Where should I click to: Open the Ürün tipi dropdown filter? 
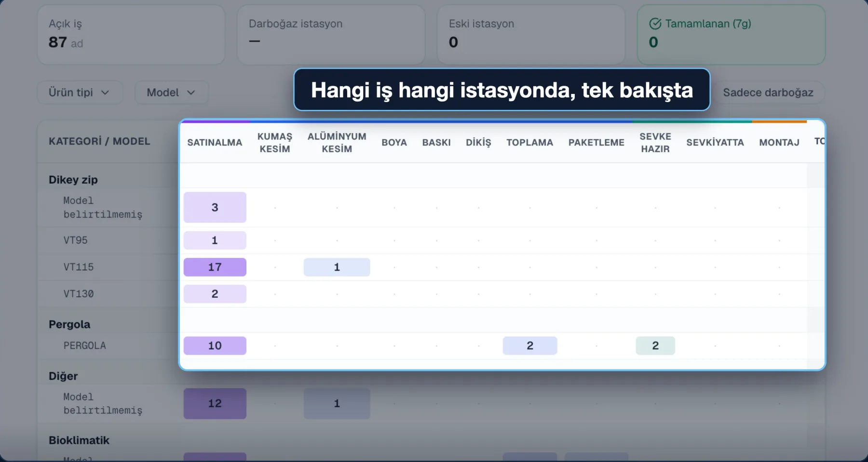point(80,92)
